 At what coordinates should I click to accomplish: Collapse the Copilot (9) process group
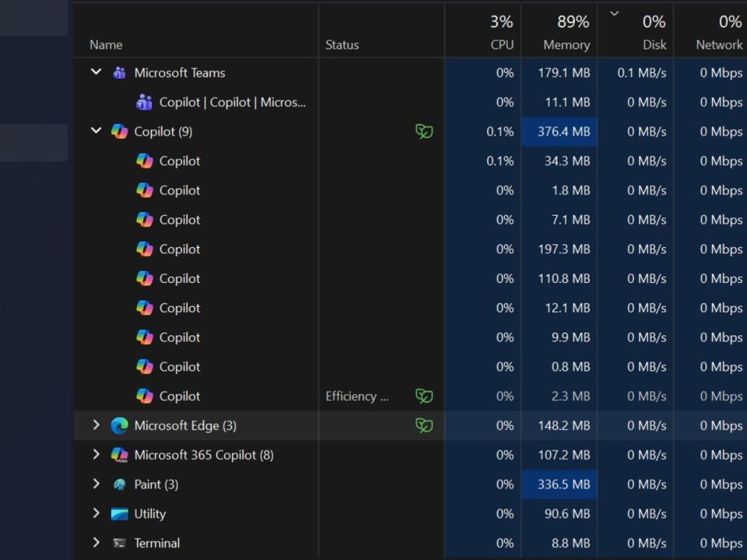pyautogui.click(x=96, y=131)
